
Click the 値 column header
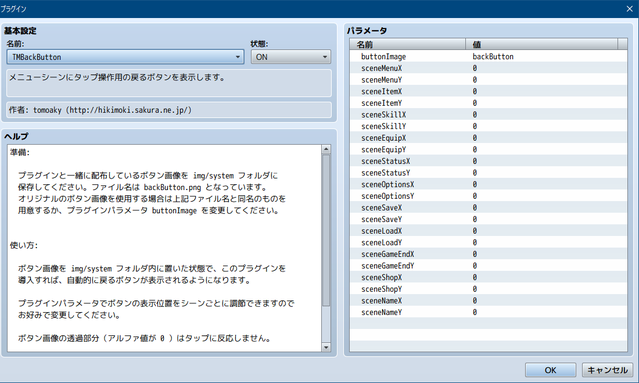point(541,44)
